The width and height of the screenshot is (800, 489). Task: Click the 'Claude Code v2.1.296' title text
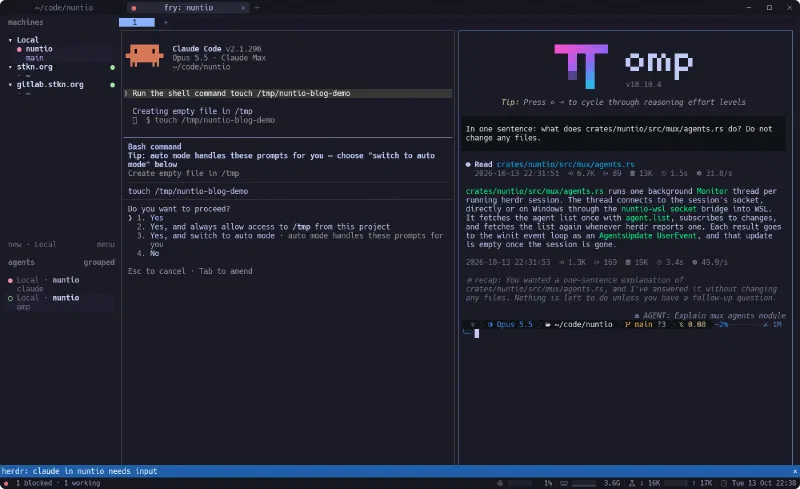click(x=217, y=49)
